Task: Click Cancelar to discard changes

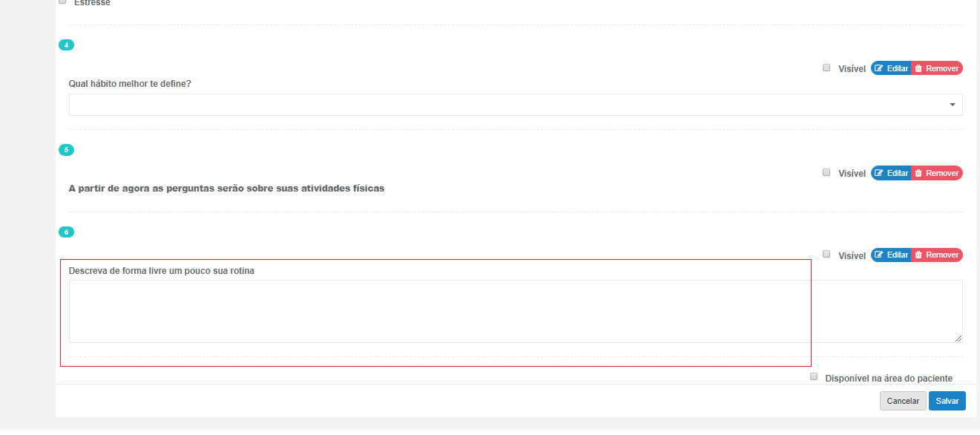Action: pos(903,401)
